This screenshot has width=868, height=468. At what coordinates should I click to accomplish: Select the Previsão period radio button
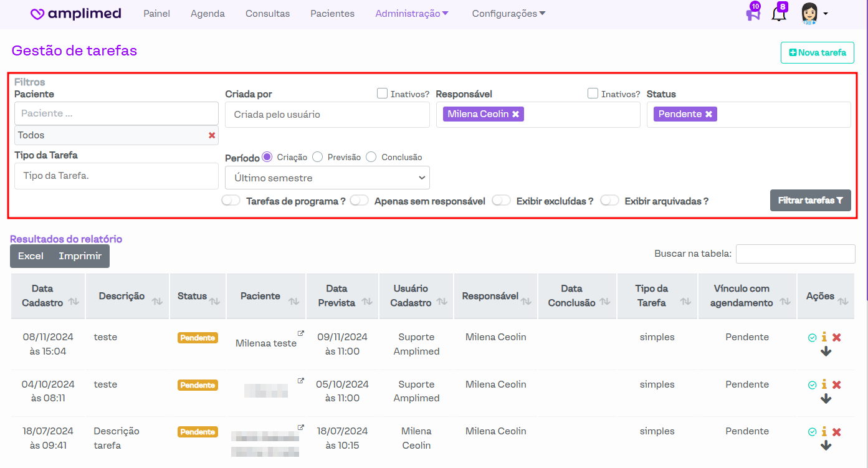pyautogui.click(x=317, y=157)
